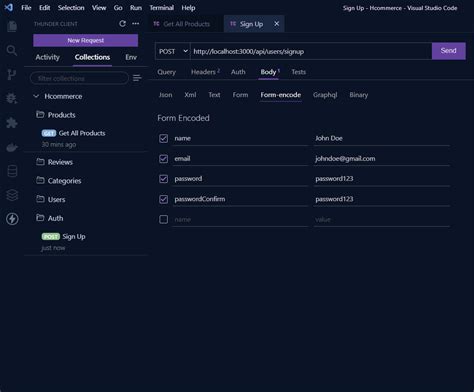Screen dimensions: 474x392
Task: Click the GET badge on Get All Products
Action: [49, 133]
